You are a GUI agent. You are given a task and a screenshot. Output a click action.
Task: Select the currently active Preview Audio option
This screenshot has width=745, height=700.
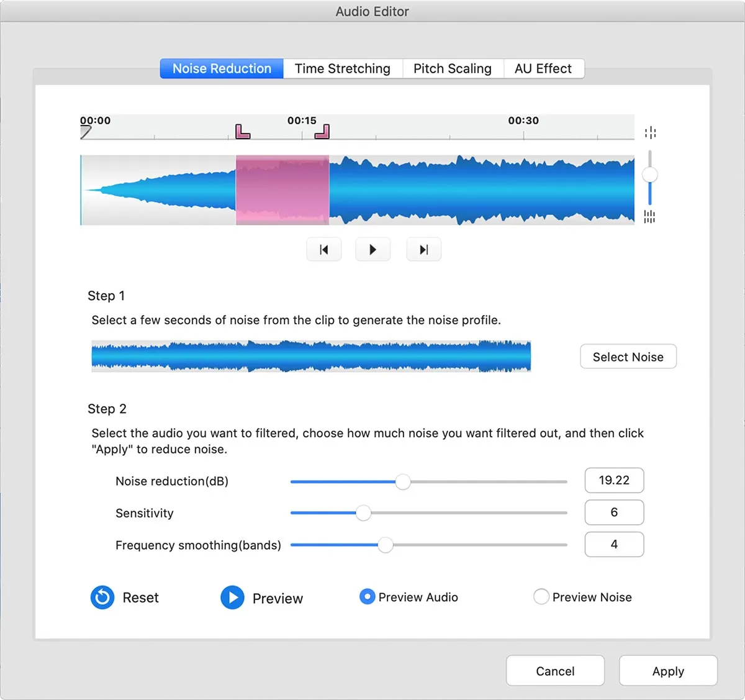click(367, 596)
